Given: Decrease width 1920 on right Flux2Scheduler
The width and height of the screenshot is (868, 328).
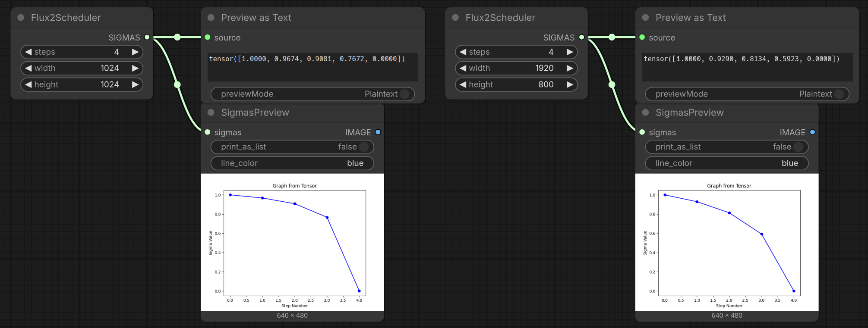Looking at the screenshot, I should (463, 68).
